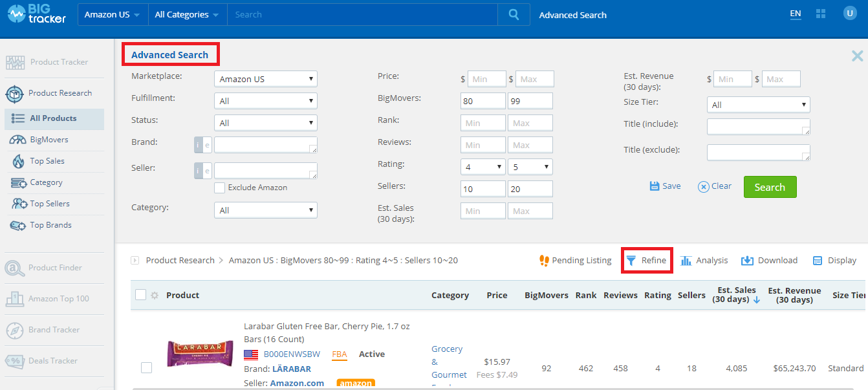Click the Price Min input

(x=487, y=79)
